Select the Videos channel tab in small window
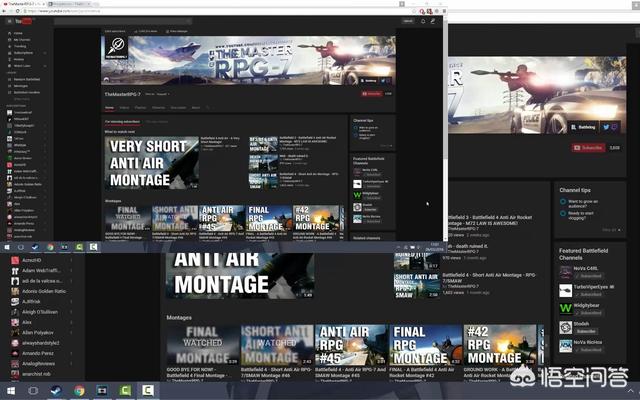This screenshot has width=640, height=400. [124, 108]
